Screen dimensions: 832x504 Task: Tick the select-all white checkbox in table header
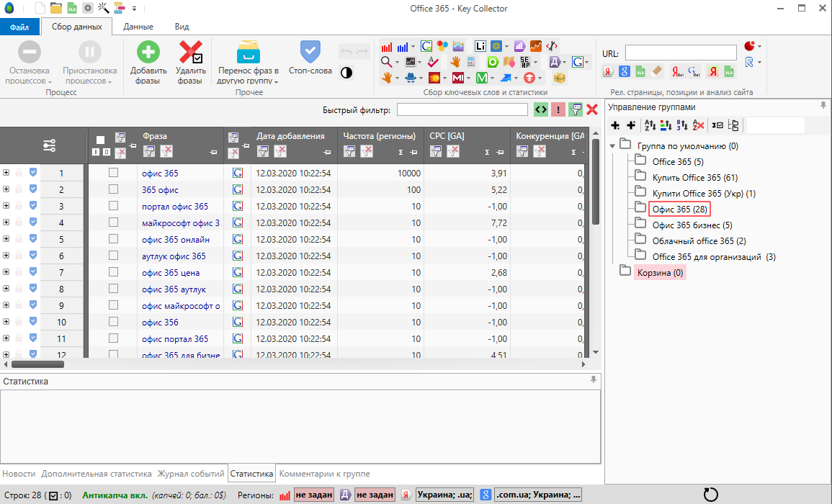point(100,140)
